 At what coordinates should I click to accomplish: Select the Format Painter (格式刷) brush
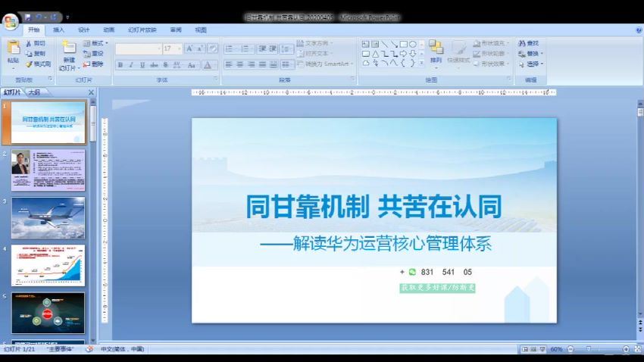(38, 64)
